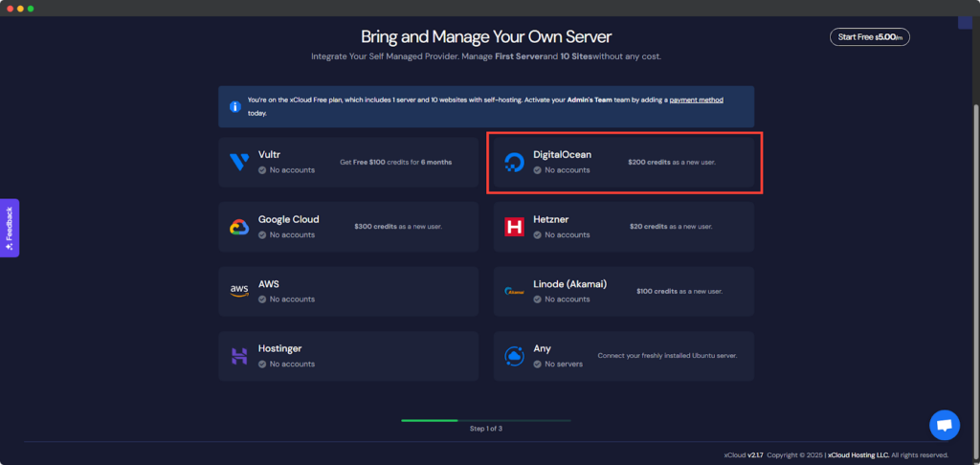Select the Vultr Free $100 credits text
The width and height of the screenshot is (980, 465).
coord(395,162)
